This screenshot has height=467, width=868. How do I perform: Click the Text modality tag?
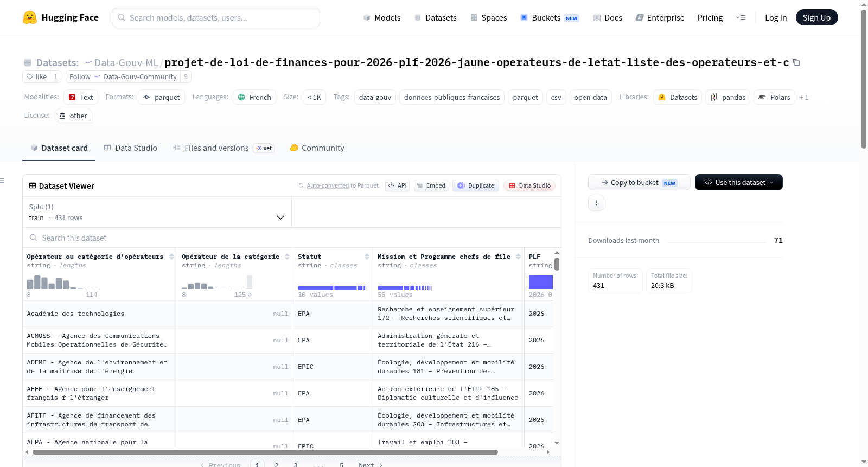click(x=81, y=97)
